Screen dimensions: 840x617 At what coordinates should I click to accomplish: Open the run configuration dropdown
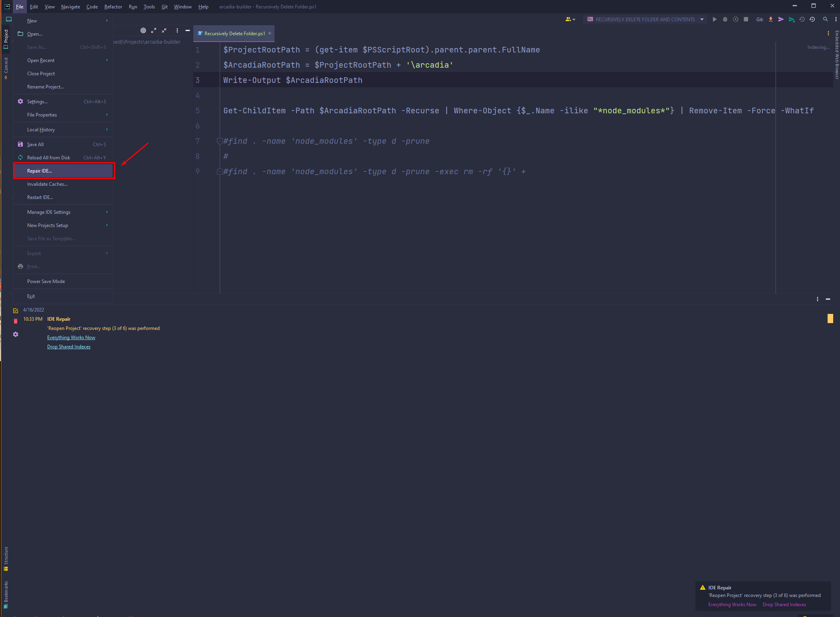click(x=702, y=19)
